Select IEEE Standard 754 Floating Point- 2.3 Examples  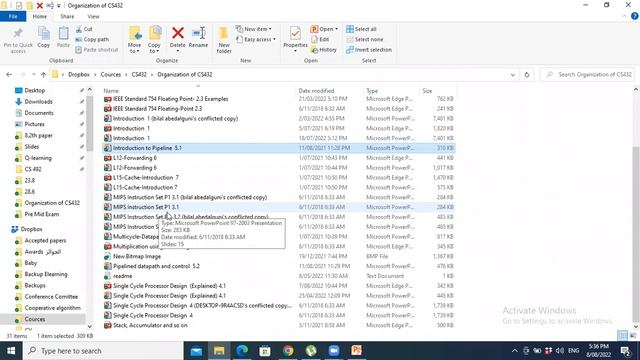click(x=170, y=99)
